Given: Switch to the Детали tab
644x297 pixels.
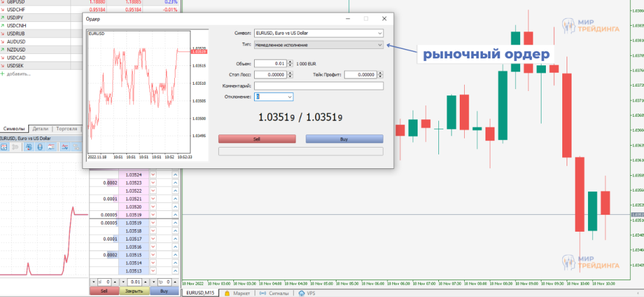Looking at the screenshot, I should pyautogui.click(x=40, y=128).
